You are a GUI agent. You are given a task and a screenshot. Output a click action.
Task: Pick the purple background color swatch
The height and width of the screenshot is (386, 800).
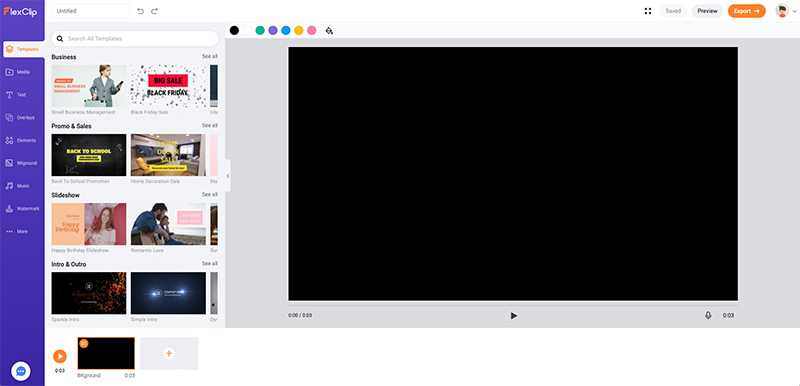pos(273,31)
